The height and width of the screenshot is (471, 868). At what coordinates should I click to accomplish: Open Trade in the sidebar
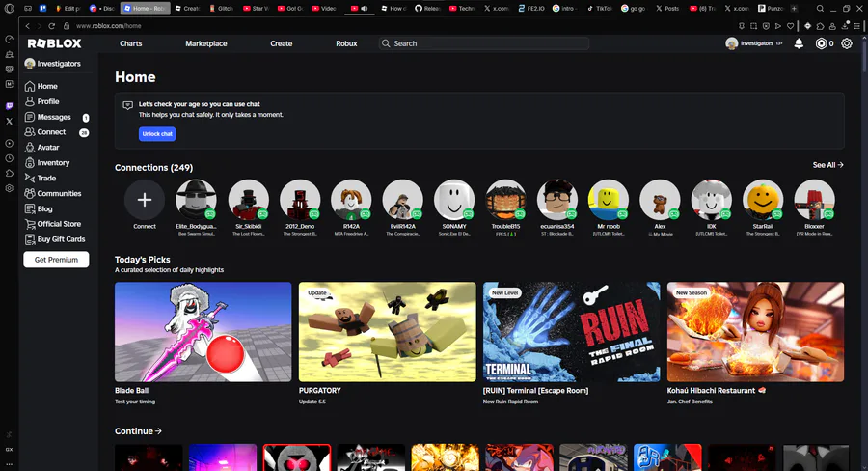point(41,178)
